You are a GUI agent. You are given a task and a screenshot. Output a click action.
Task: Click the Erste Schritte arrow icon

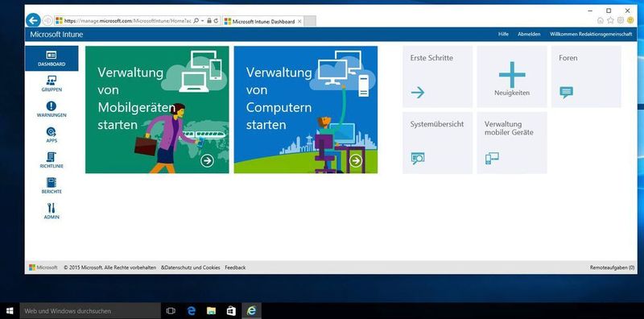[418, 93]
